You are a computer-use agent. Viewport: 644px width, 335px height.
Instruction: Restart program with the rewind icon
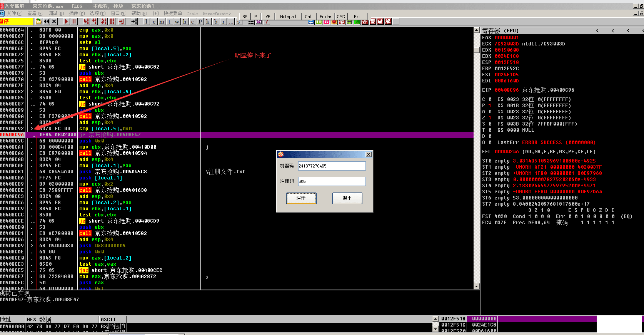47,22
